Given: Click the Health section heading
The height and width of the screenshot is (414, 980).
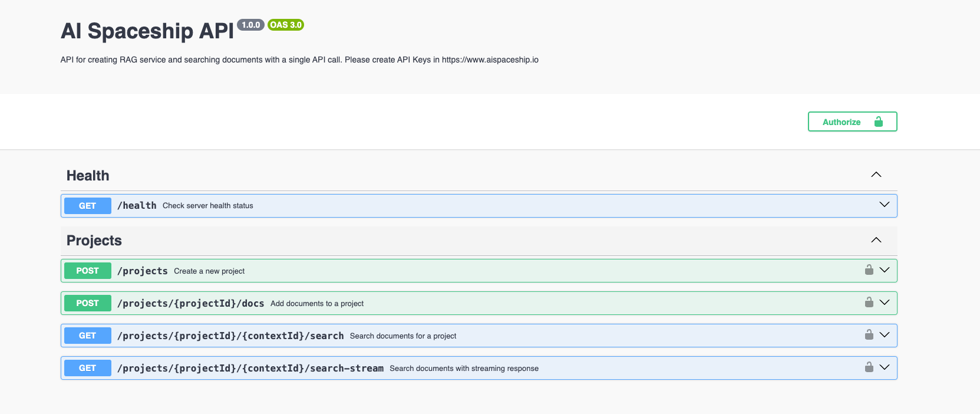Looking at the screenshot, I should pos(88,176).
